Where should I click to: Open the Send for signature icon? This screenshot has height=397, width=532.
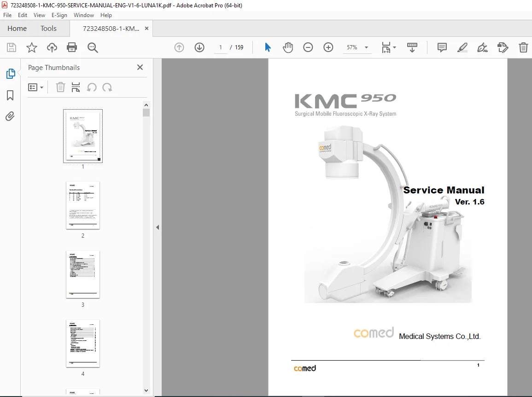[503, 47]
